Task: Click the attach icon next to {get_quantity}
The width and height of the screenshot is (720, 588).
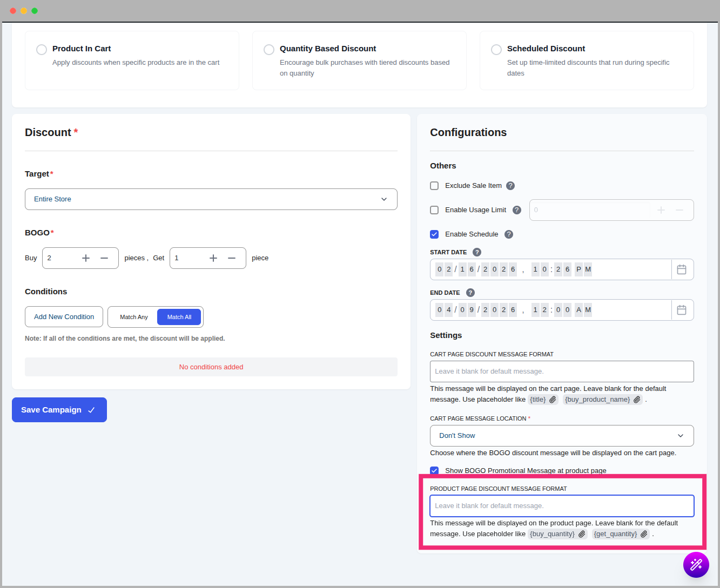Action: (643, 534)
